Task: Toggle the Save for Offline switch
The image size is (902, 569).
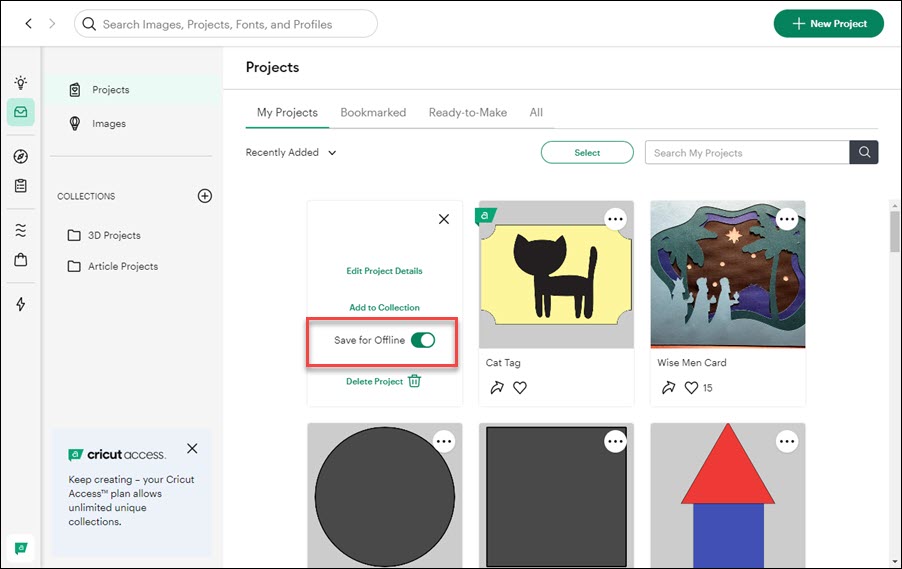Action: 423,340
